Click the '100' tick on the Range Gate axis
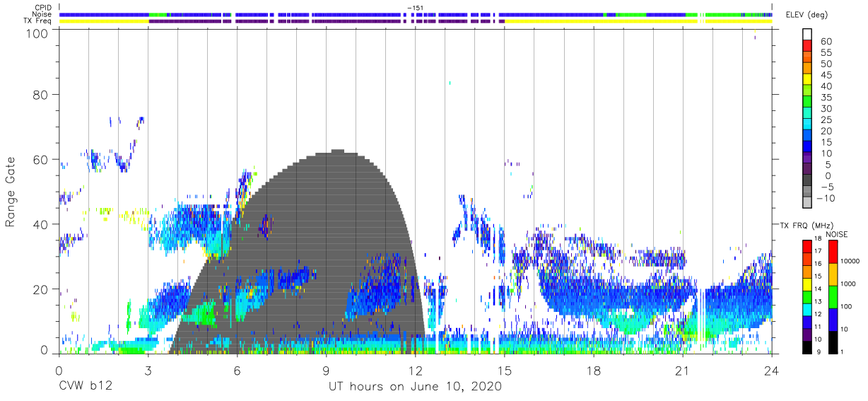Viewport: 868px width, 401px height. click(x=37, y=33)
